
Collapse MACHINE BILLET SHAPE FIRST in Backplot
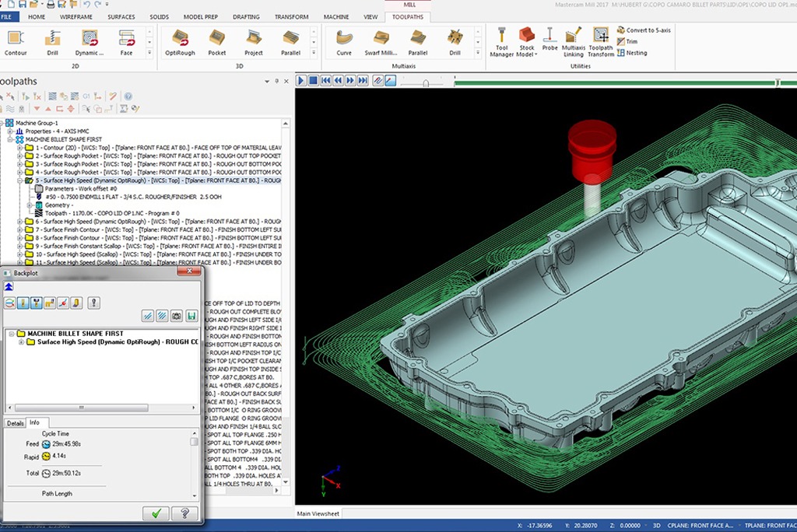(11, 334)
